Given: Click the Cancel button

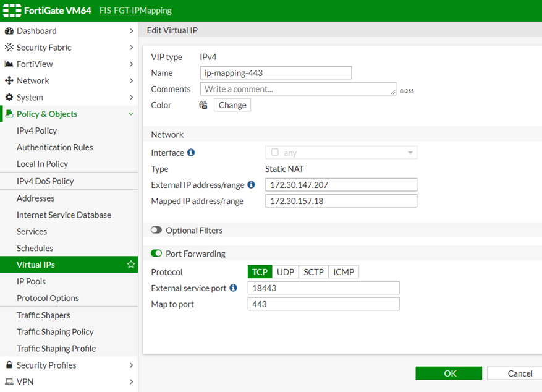Looking at the screenshot, I should (514, 373).
